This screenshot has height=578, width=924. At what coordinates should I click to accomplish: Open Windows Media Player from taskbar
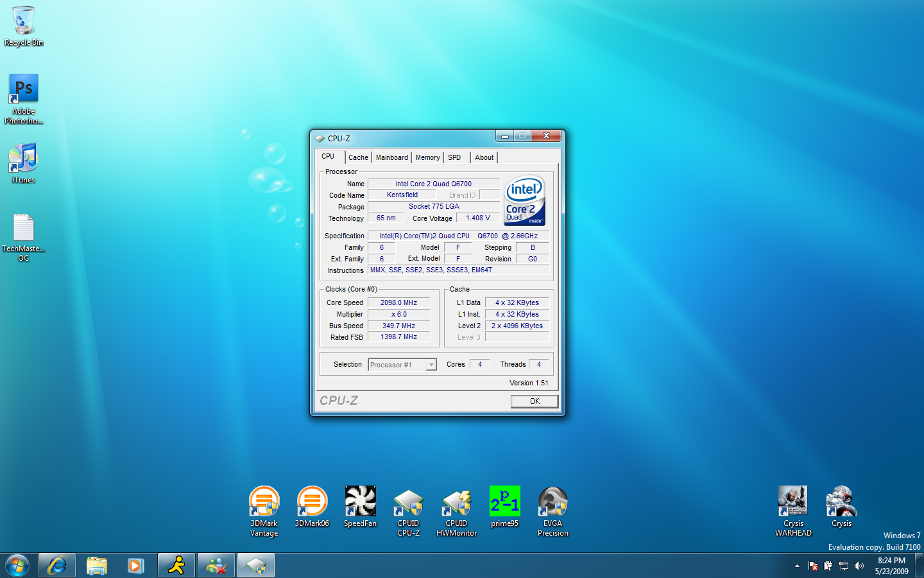[135, 566]
